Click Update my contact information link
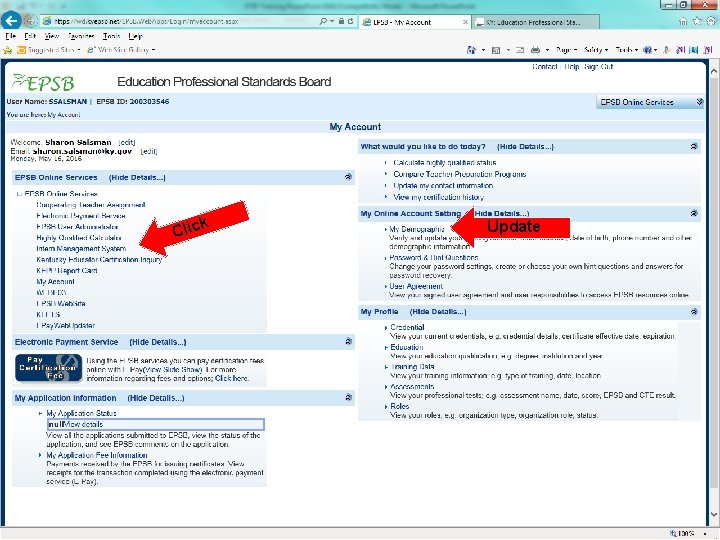 point(443,186)
